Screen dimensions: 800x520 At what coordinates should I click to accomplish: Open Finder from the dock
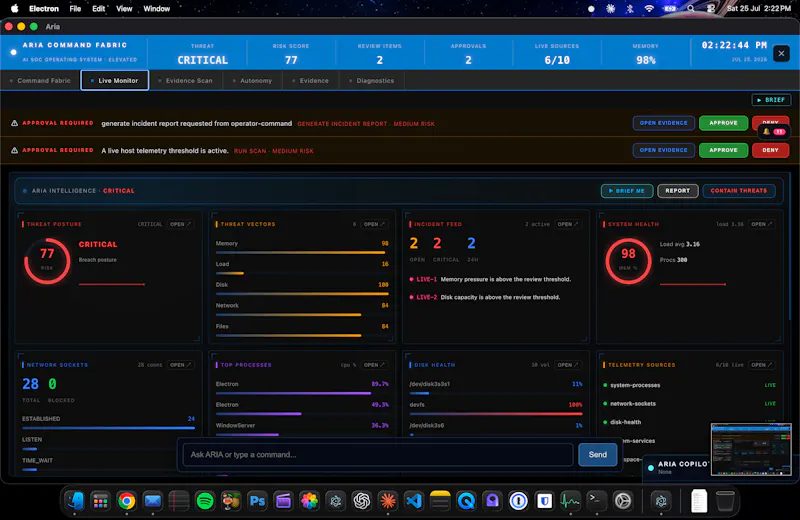click(x=75, y=501)
